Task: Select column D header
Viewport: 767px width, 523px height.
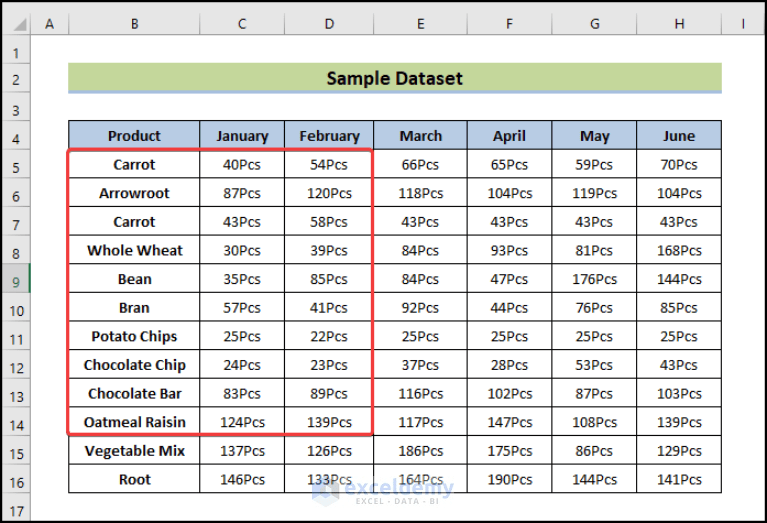Action: point(329,23)
